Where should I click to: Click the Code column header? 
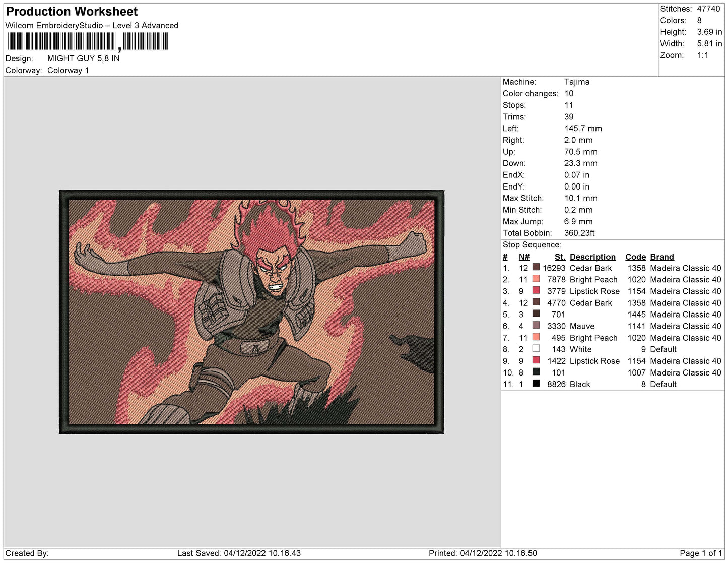click(635, 257)
